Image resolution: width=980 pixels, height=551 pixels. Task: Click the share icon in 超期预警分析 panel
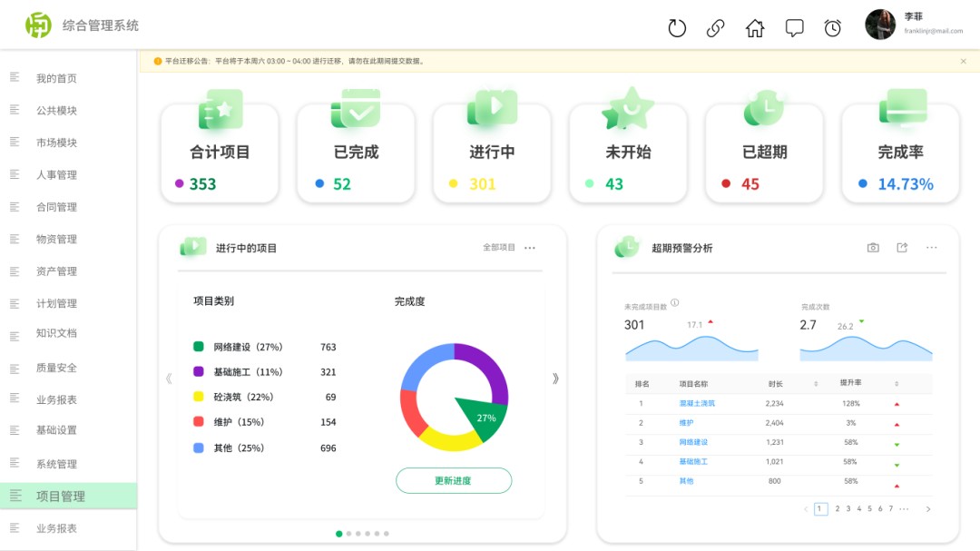click(x=902, y=248)
